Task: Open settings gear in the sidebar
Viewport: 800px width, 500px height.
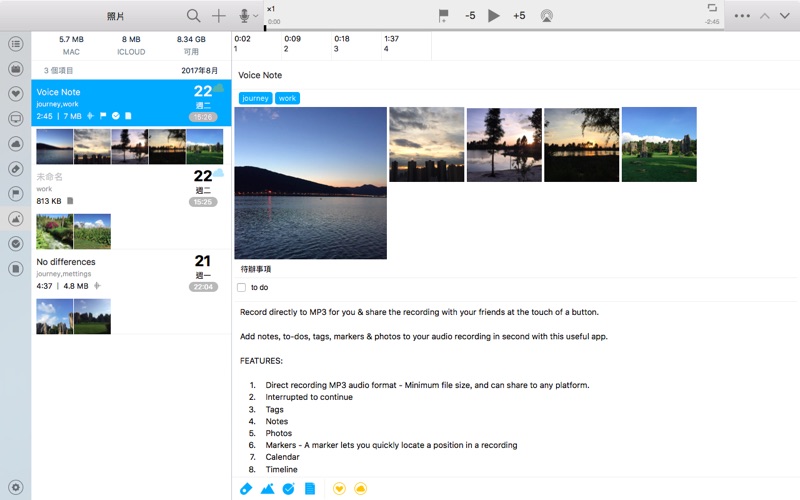Action: coord(16,487)
